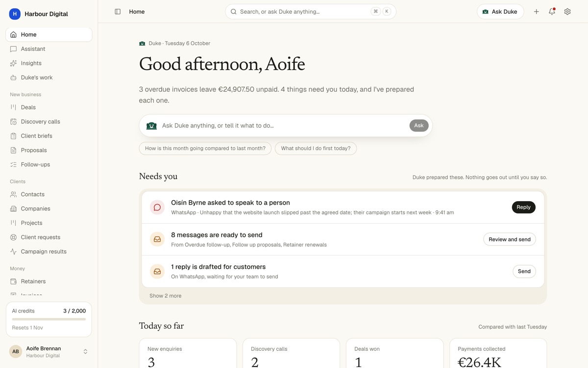Click the New enquiries card
This screenshot has width=588, height=368.
tap(188, 353)
